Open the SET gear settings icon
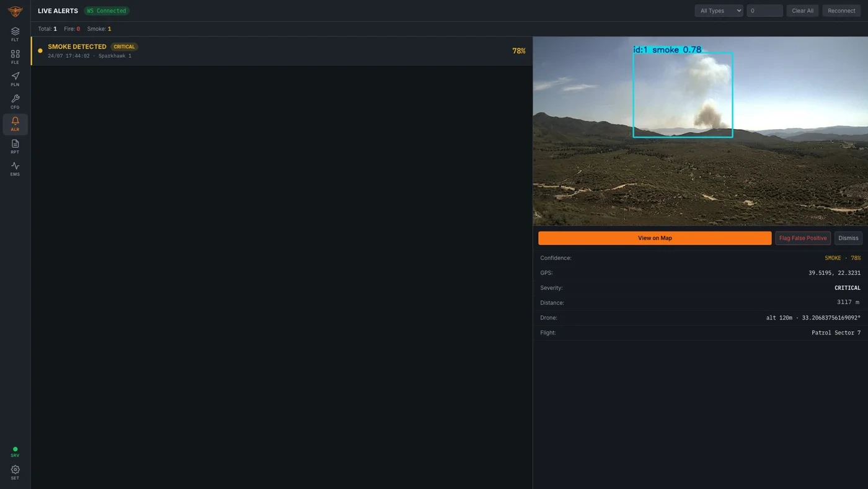The height and width of the screenshot is (489, 868). (x=15, y=473)
